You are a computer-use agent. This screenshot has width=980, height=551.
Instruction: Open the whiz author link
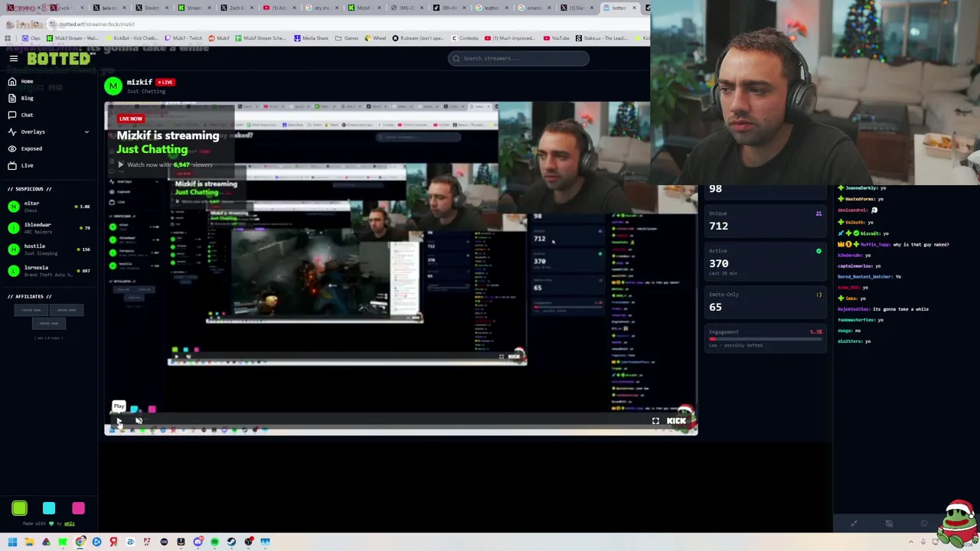coord(70,523)
